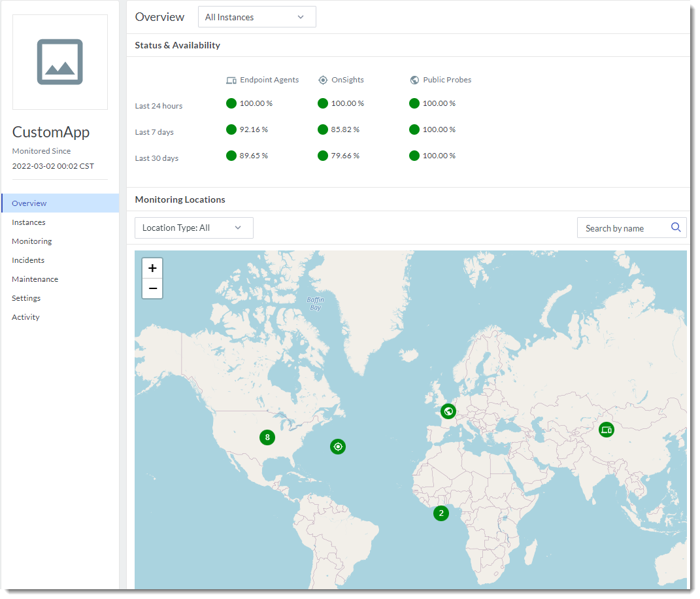Click the green indicator for OnSights Last 7 days
This screenshot has width=700, height=599.
[322, 129]
